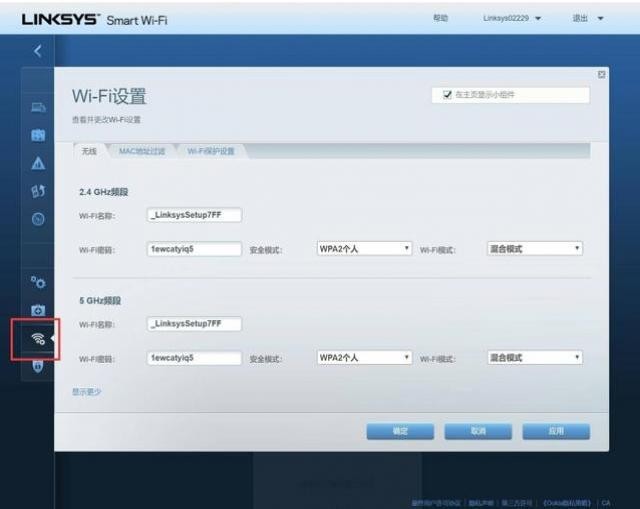This screenshot has width=640, height=509.
Task: Open Troubleshooting medical-kit icon
Action: tap(38, 310)
